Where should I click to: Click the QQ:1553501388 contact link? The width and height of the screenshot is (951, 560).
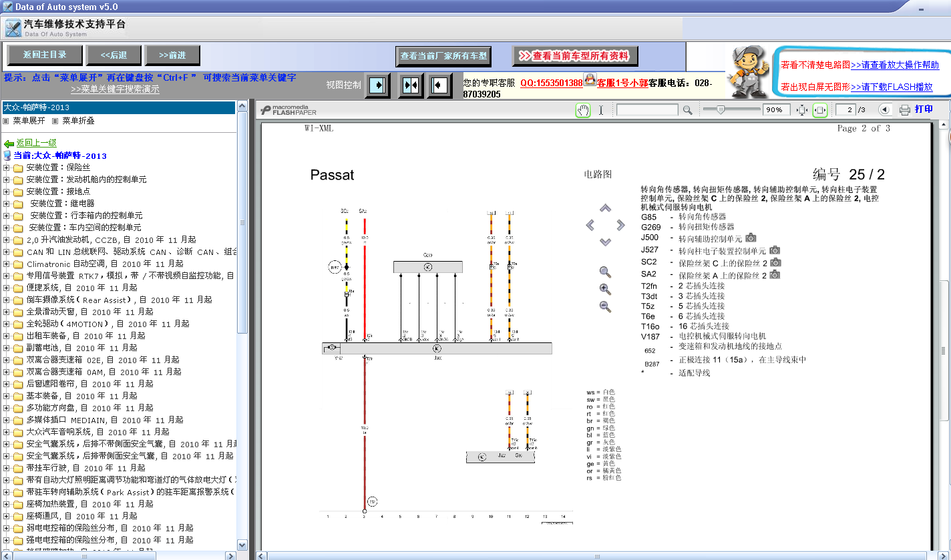coord(552,83)
